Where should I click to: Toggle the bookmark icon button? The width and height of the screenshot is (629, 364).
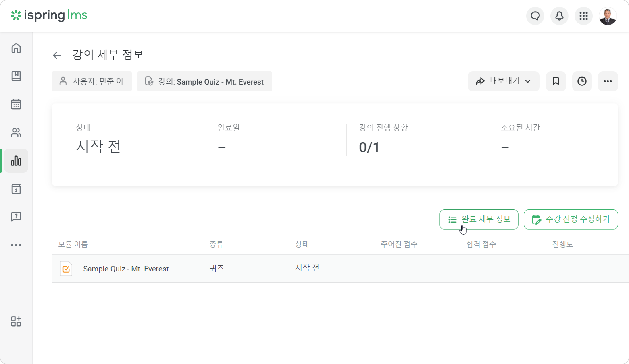click(x=556, y=81)
